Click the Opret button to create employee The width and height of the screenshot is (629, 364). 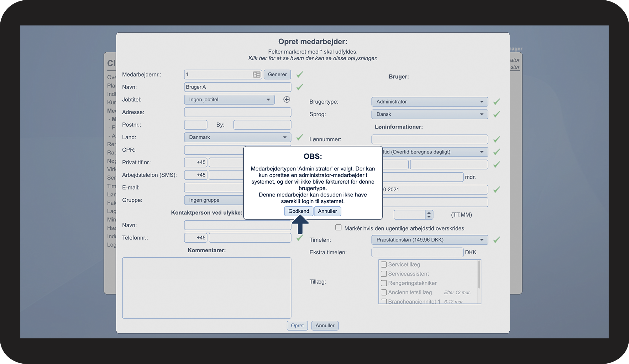[x=297, y=326]
